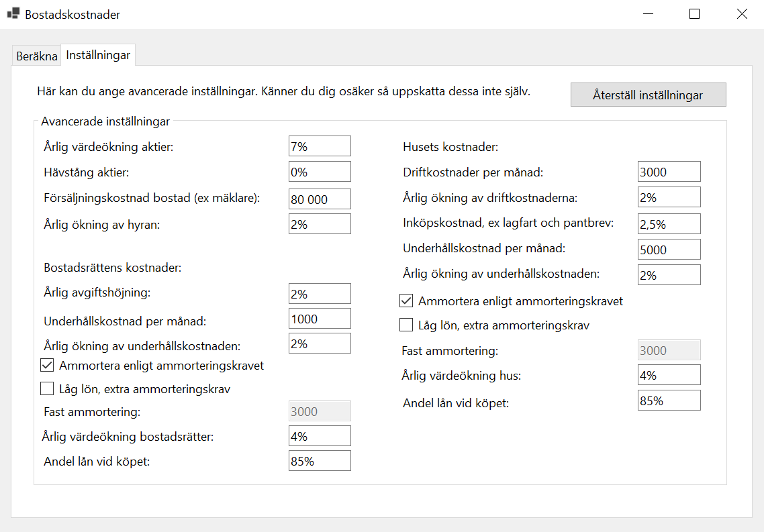
Task: Click the Årlig avgiftshöjning text box
Action: 320,293
